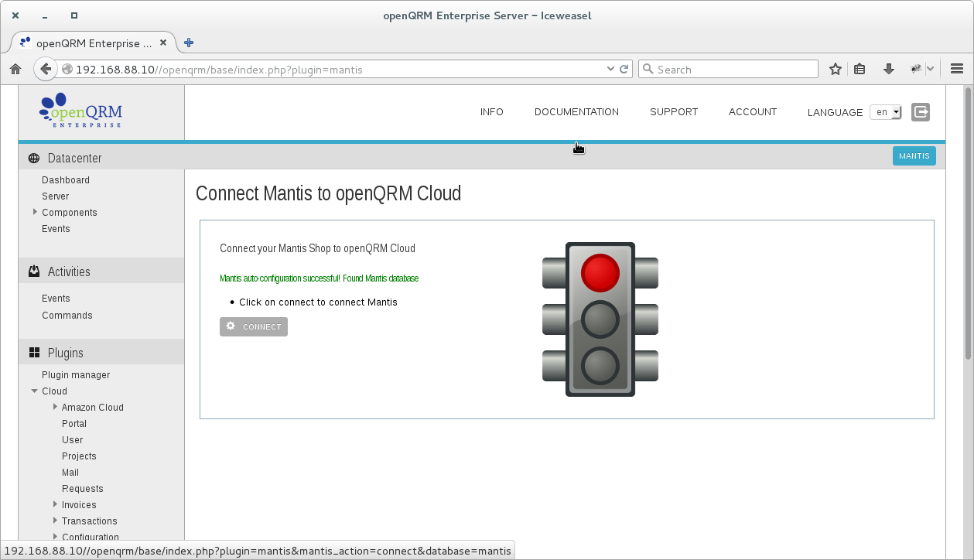Open the Dashboard link
Screen dimensions: 974x560
pos(66,179)
